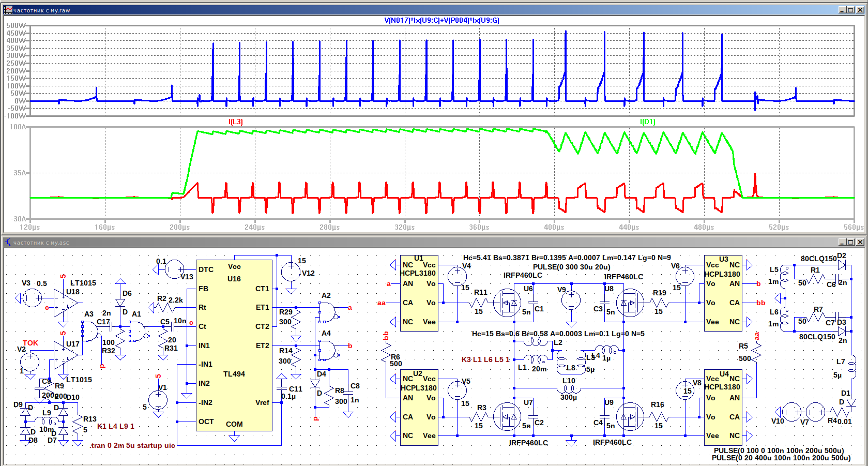Click PULSE(0 300 30u 20u) source text
868x466 pixels.
572,267
